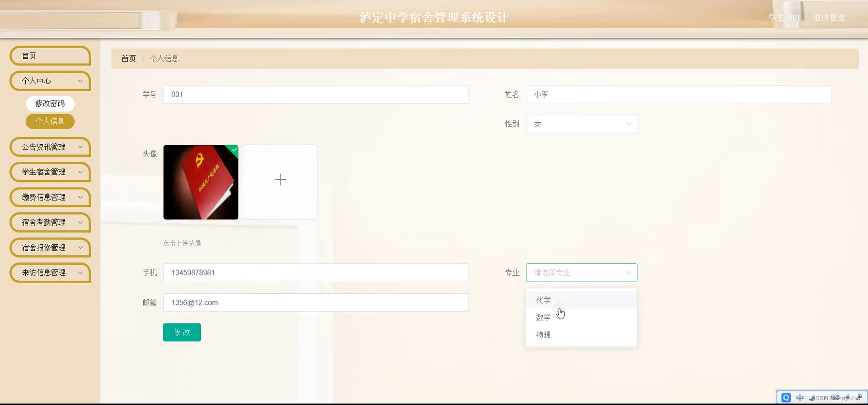Click the QQ input method logo icon

(786, 397)
